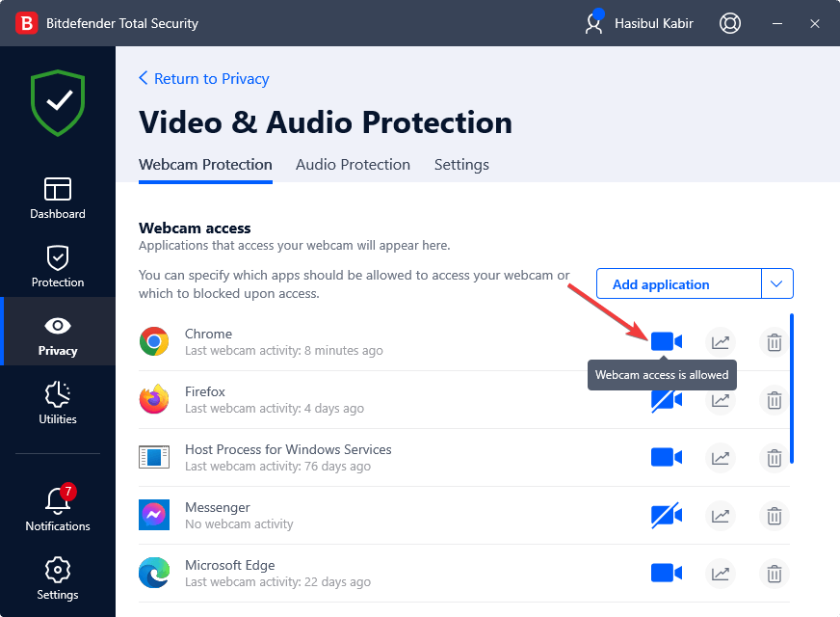Block webcam access for Chrome
The width and height of the screenshot is (840, 617).
click(666, 342)
